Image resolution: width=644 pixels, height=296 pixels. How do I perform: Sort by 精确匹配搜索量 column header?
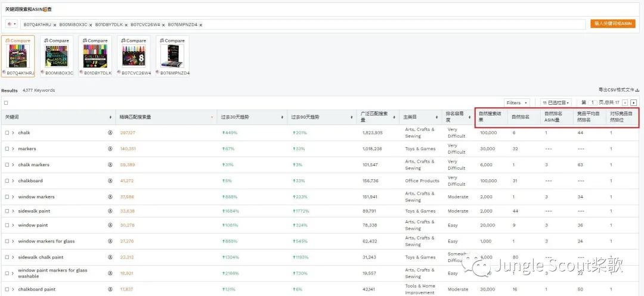[167, 117]
